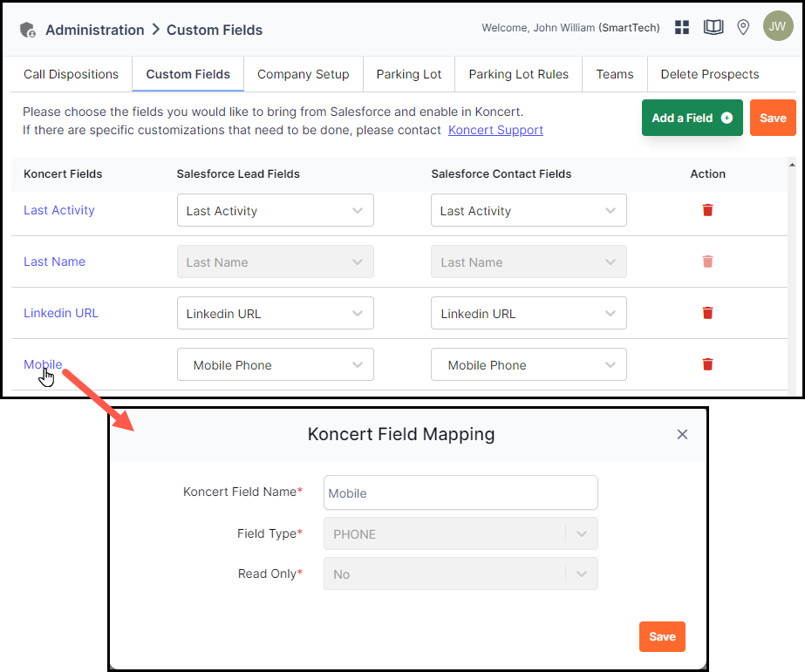Open the Last Name Koncert field link
This screenshot has width=805, height=672.
(x=54, y=261)
